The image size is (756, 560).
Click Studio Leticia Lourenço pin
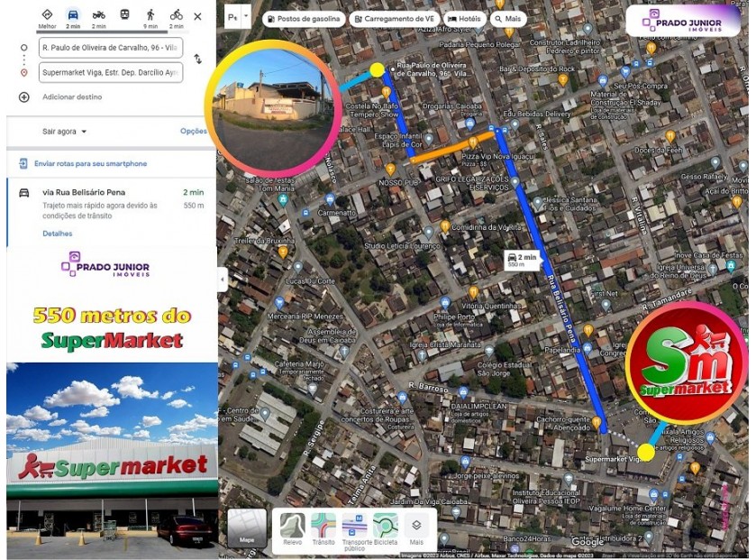428,234
